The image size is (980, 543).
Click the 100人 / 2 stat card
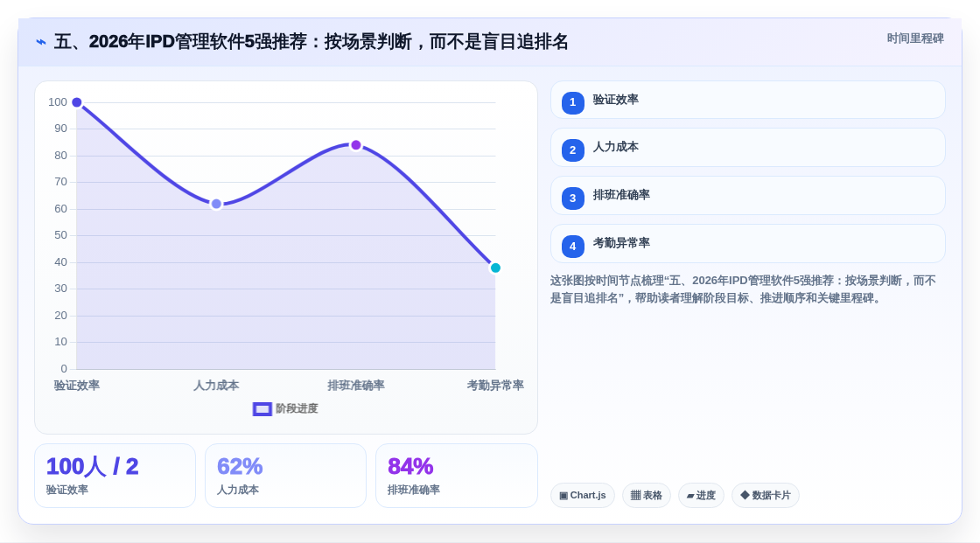[x=115, y=476]
